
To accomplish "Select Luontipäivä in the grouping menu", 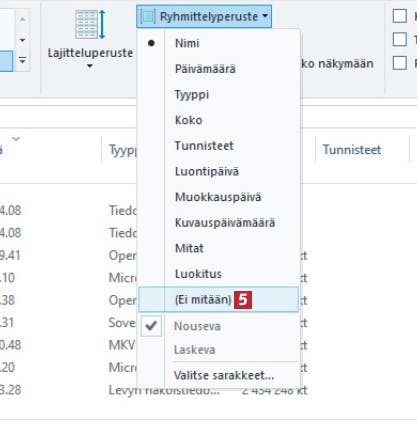I will [207, 171].
